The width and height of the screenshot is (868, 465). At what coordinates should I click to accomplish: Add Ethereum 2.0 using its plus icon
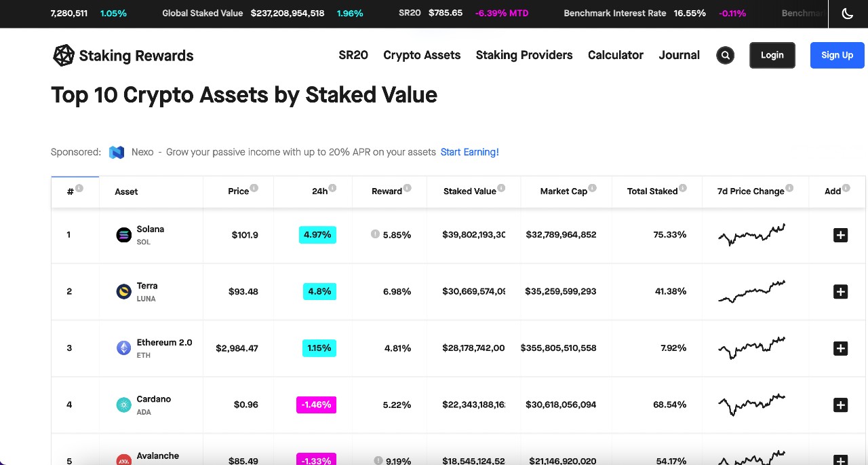[840, 348]
